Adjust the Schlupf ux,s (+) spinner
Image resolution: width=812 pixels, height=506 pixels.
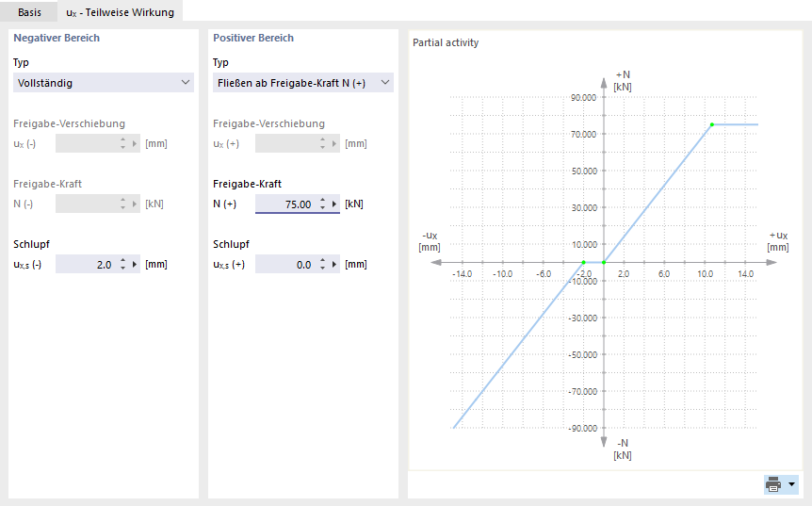tap(323, 261)
